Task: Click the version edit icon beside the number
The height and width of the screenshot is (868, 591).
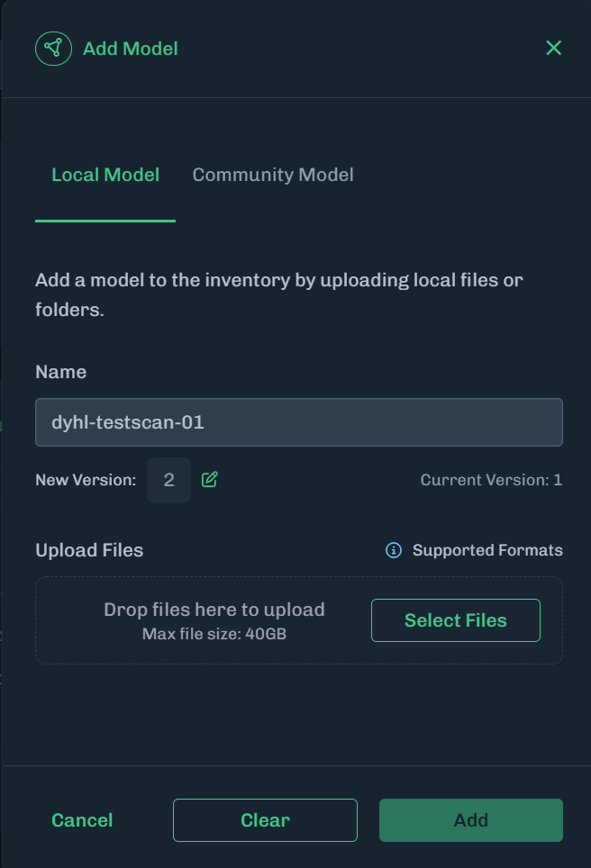Action: [x=208, y=480]
